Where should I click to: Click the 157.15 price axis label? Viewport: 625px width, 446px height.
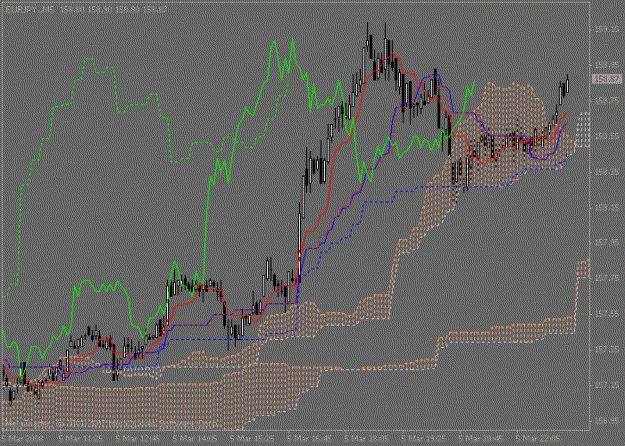607,385
